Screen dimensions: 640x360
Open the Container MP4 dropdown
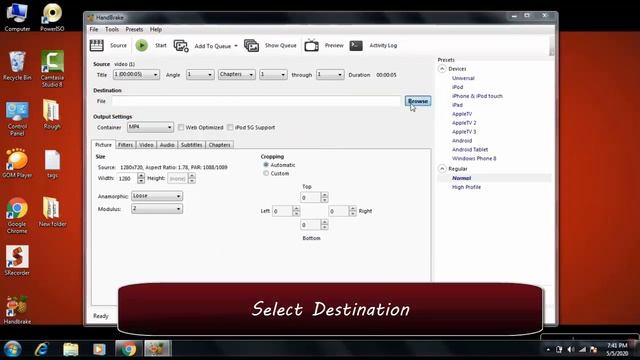[150, 127]
